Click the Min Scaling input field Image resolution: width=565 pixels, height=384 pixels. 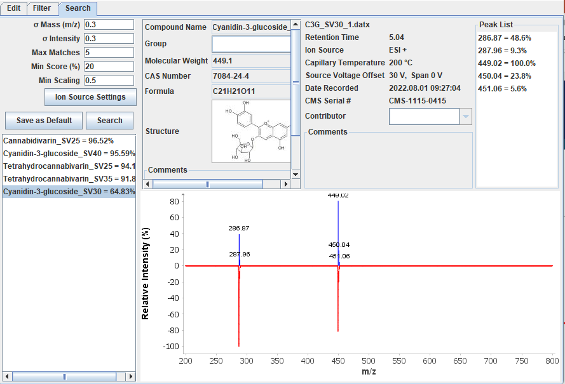(x=109, y=80)
